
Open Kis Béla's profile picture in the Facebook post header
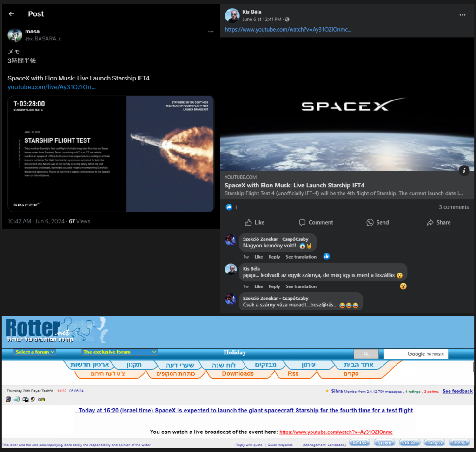232,15
